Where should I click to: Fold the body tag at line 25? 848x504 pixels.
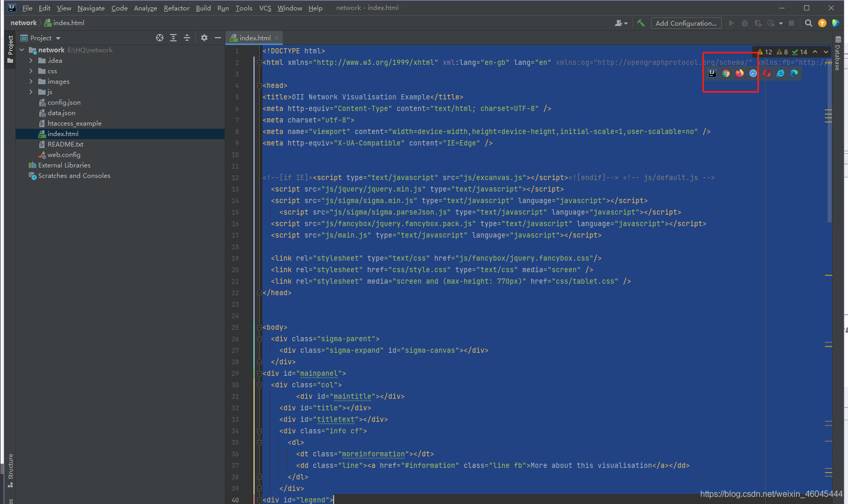[x=259, y=327]
